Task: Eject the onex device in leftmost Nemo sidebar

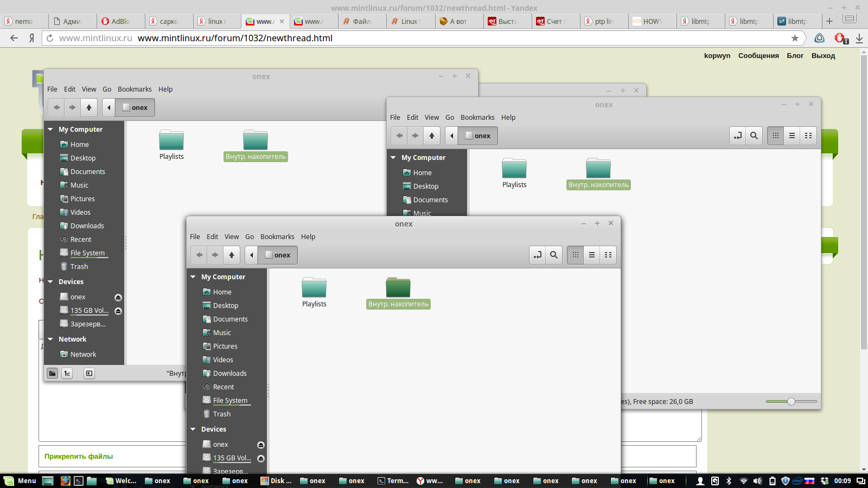Action: pos(118,297)
